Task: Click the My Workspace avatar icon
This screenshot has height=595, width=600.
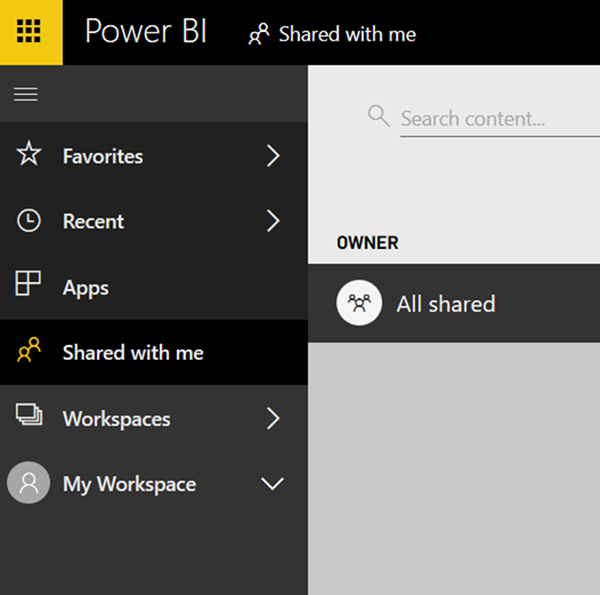Action: [29, 484]
